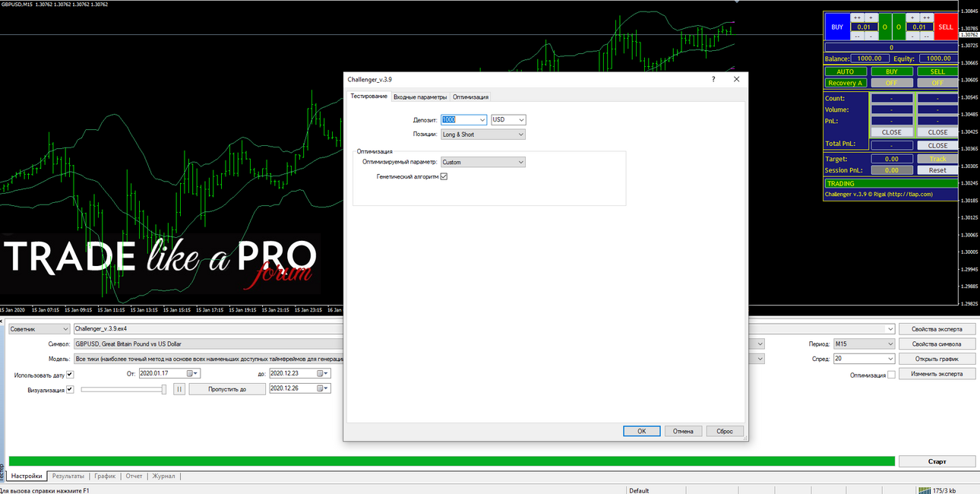Screen dimensions: 980x494
Task: Switch to Результаты tab
Action: [x=68, y=476]
